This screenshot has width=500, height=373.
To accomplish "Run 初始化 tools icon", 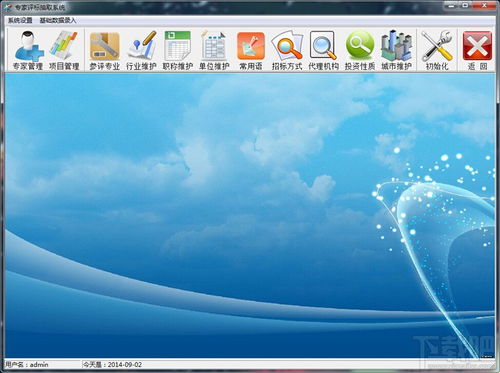I will coord(437,50).
